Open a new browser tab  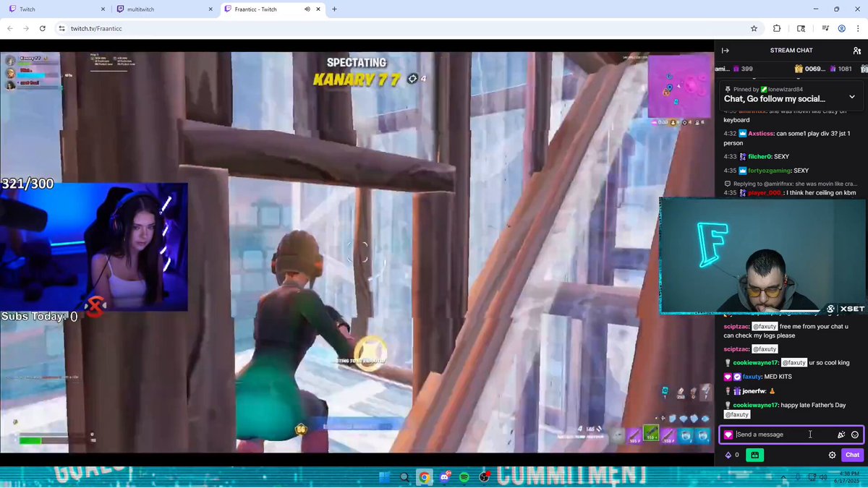[334, 9]
